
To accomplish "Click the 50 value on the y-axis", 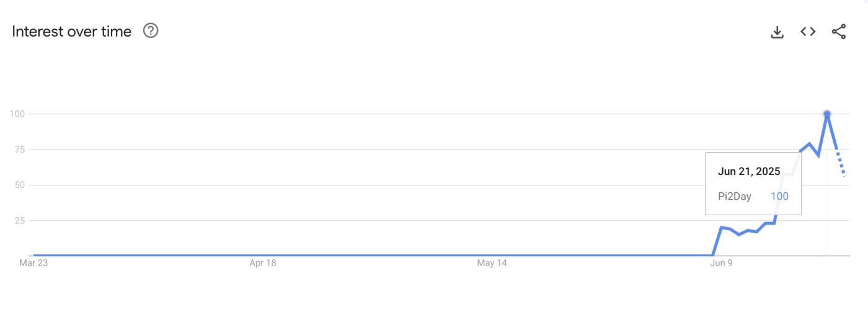I will tap(19, 185).
